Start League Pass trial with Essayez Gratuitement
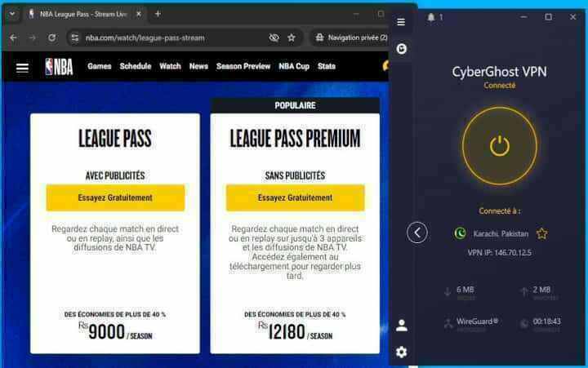This screenshot has height=368, width=588. point(115,197)
